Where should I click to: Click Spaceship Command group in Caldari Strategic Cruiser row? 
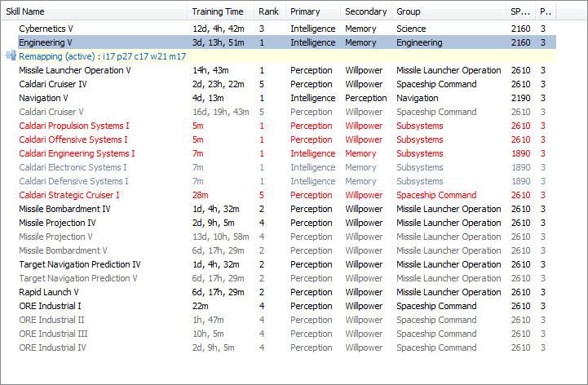pos(436,195)
